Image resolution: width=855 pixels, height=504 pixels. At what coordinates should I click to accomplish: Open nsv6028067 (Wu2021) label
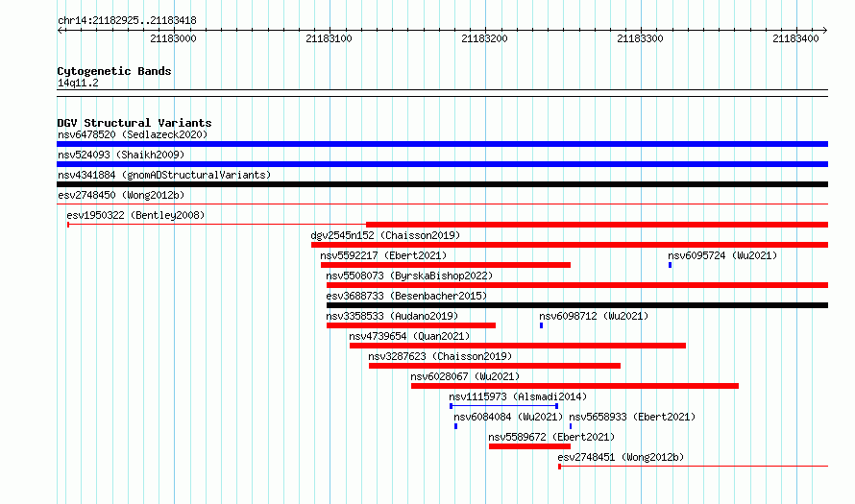coord(465,376)
